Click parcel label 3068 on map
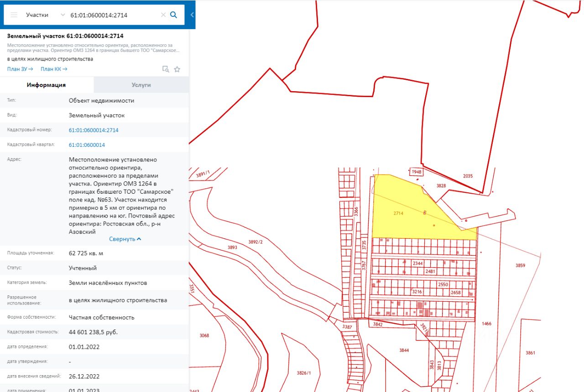 [x=204, y=335]
